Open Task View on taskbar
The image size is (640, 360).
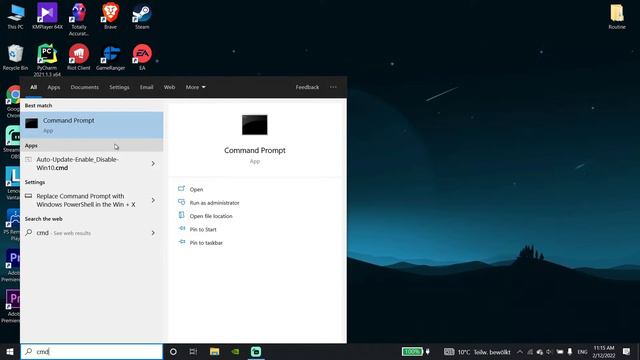pos(193,351)
